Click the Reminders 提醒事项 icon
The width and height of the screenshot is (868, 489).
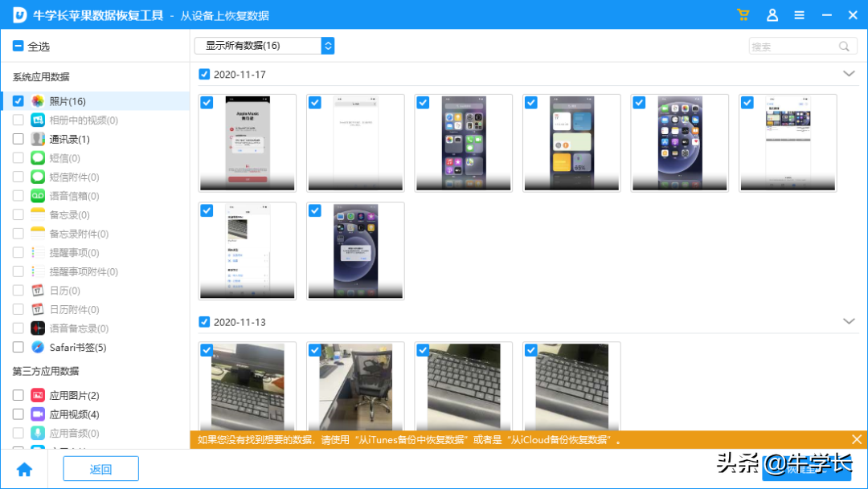click(38, 252)
